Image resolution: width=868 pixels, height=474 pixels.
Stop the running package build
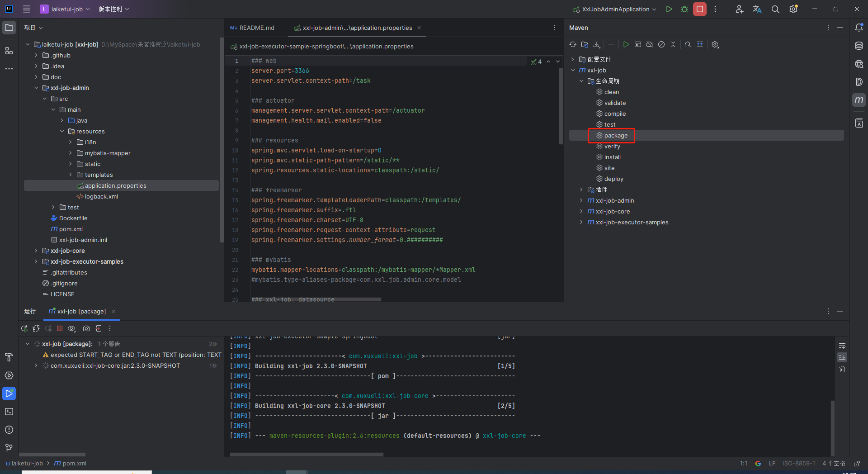click(x=60, y=328)
